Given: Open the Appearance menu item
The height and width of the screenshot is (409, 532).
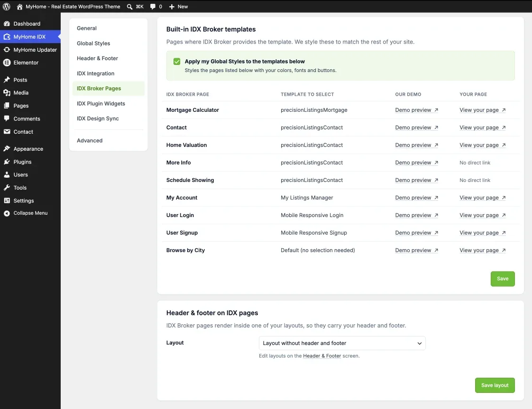Looking at the screenshot, I should pos(30,149).
